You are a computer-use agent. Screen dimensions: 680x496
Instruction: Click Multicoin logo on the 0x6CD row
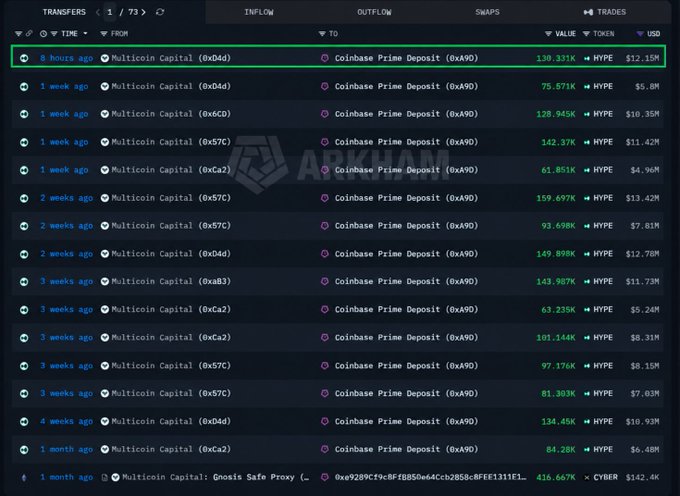click(x=105, y=114)
